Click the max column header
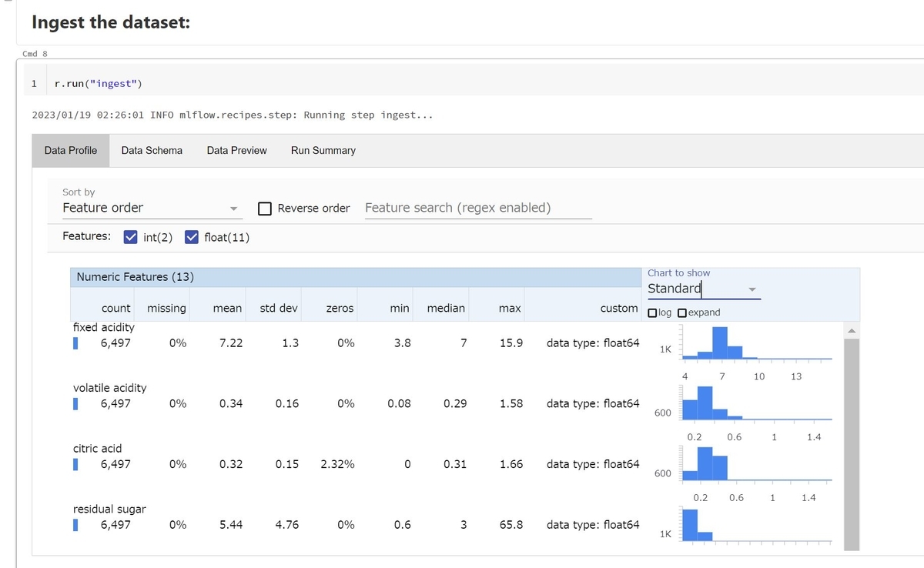Image resolution: width=924 pixels, height=568 pixels. coord(510,308)
